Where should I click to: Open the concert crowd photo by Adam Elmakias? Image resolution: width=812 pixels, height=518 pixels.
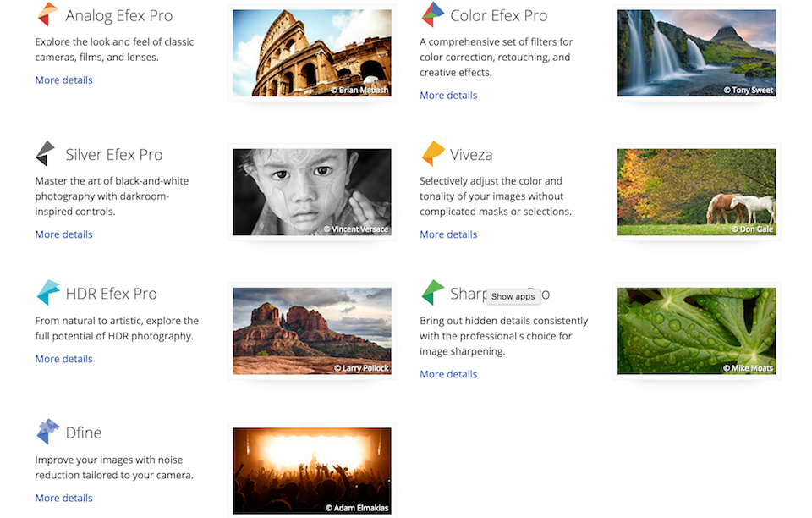click(312, 471)
